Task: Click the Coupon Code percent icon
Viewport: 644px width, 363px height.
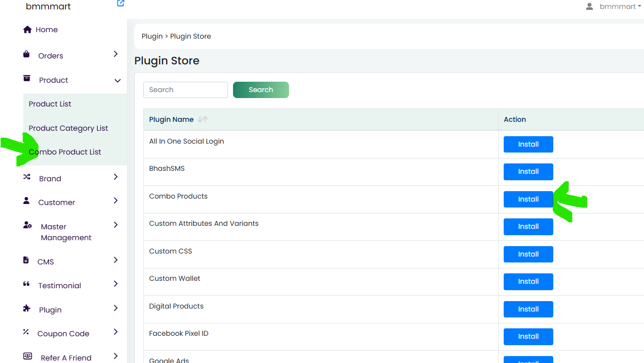Action: [26, 332]
